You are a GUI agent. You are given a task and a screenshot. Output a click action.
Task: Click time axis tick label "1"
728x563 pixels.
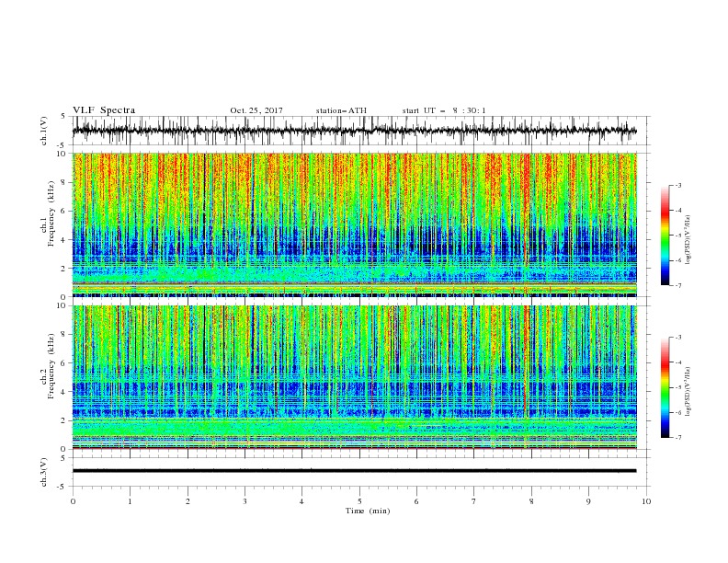130,501
